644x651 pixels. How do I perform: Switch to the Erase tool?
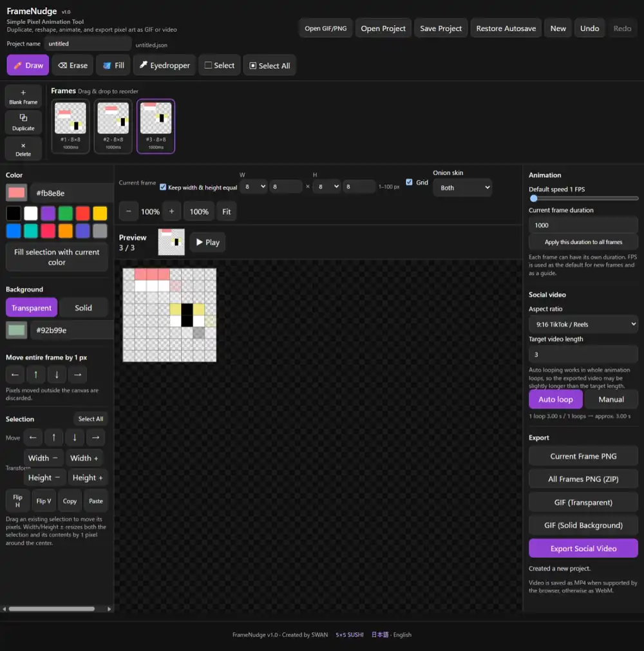pyautogui.click(x=73, y=65)
